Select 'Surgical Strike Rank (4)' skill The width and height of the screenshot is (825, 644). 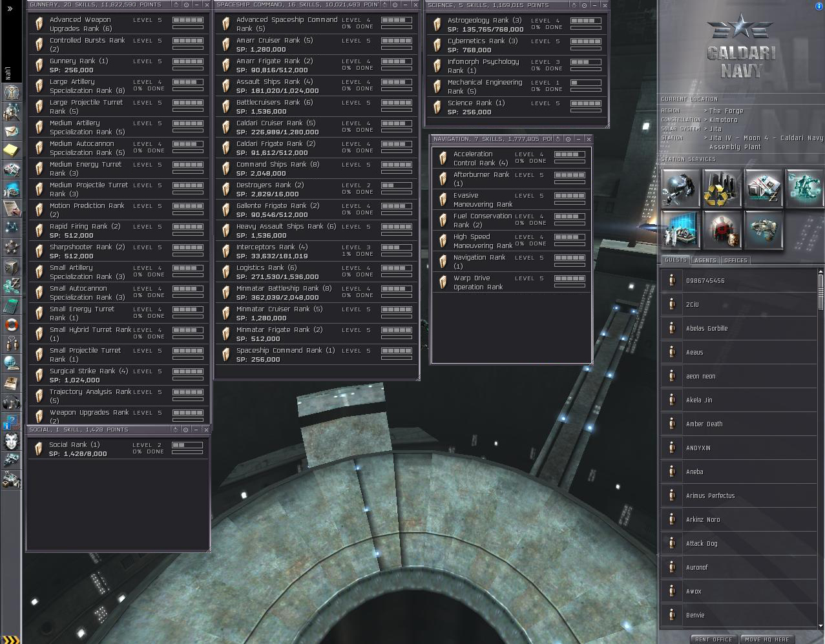coord(118,375)
